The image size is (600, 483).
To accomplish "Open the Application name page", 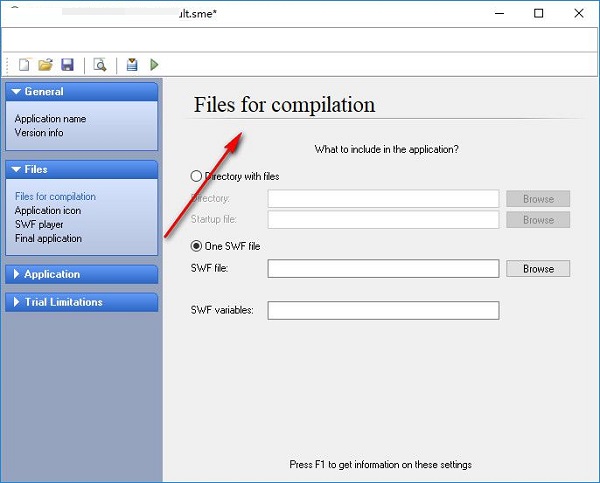I will [51, 119].
